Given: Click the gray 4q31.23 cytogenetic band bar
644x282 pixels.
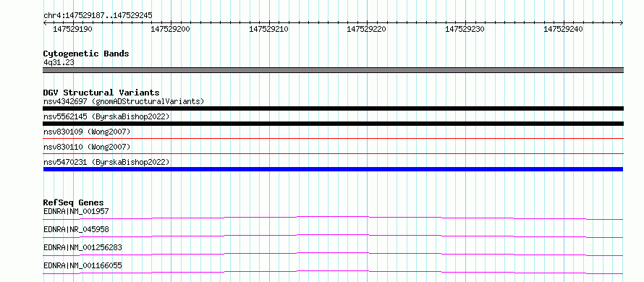Looking at the screenshot, I should coord(333,70).
